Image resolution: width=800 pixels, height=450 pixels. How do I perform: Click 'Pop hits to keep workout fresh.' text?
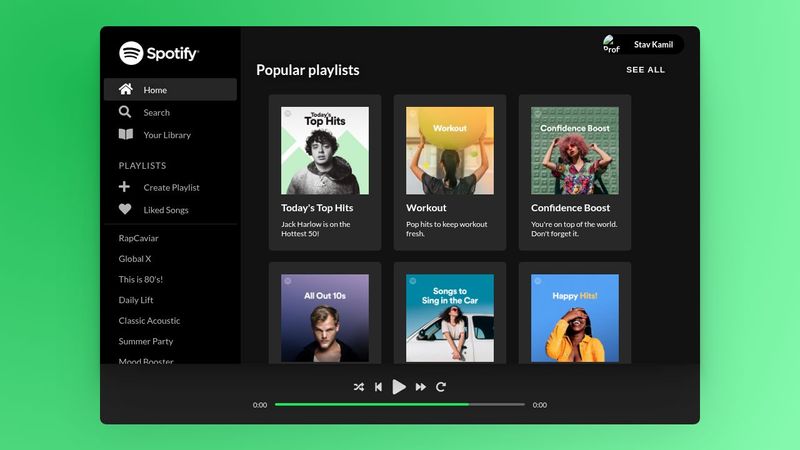pos(446,229)
